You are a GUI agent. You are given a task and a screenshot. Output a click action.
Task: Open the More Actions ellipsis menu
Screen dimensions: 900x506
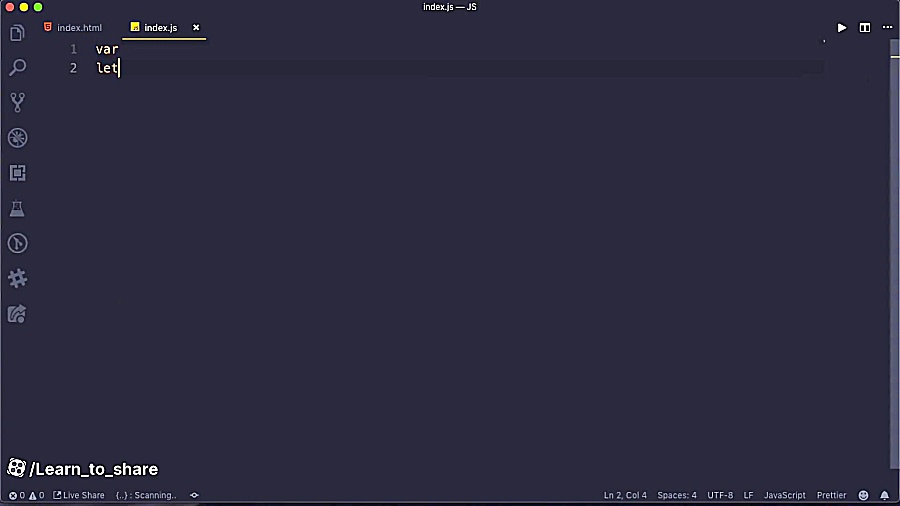(x=887, y=27)
